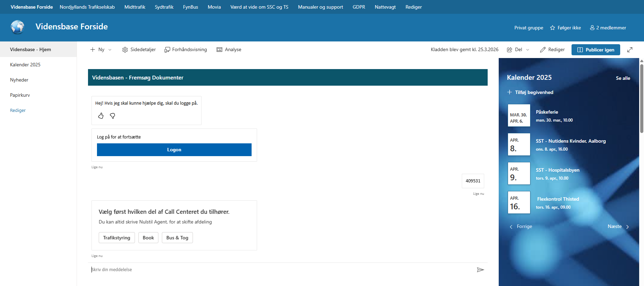Add event with Tilføj begivenhed
The width and height of the screenshot is (644, 286).
tap(530, 92)
